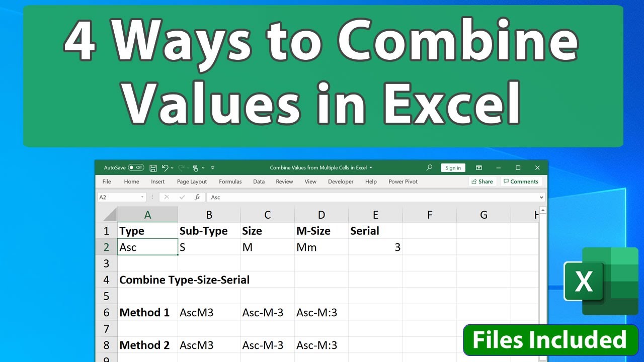The height and width of the screenshot is (362, 644).
Task: Select row 6 header
Action: point(106,312)
